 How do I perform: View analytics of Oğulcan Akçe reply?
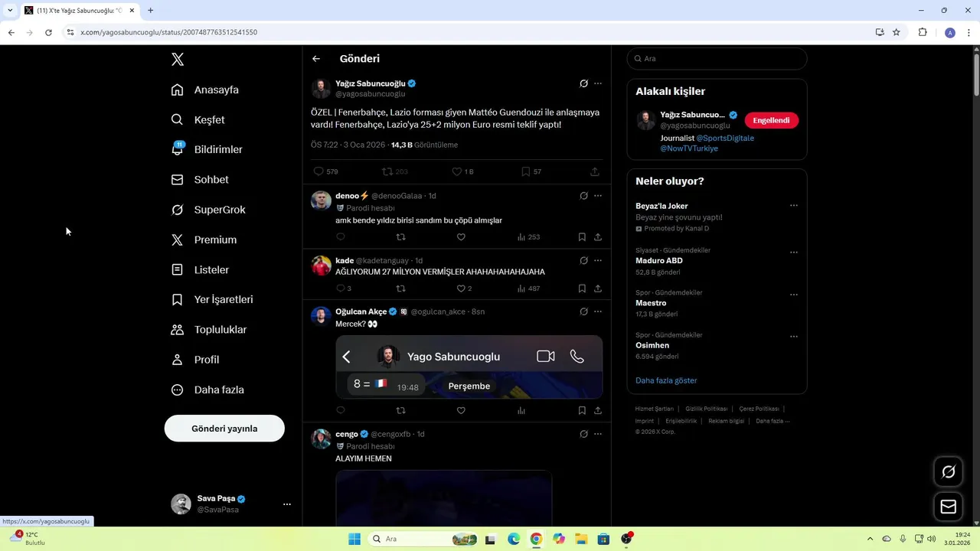pos(521,411)
